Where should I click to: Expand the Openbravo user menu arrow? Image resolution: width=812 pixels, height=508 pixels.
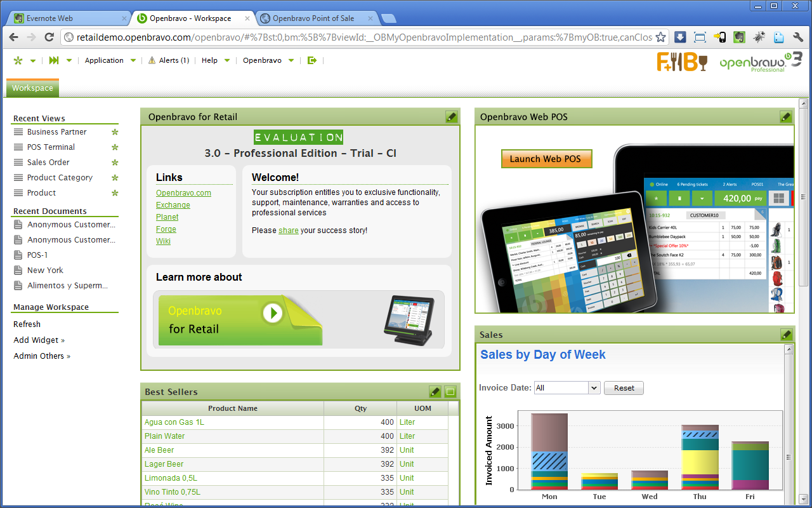[291, 61]
